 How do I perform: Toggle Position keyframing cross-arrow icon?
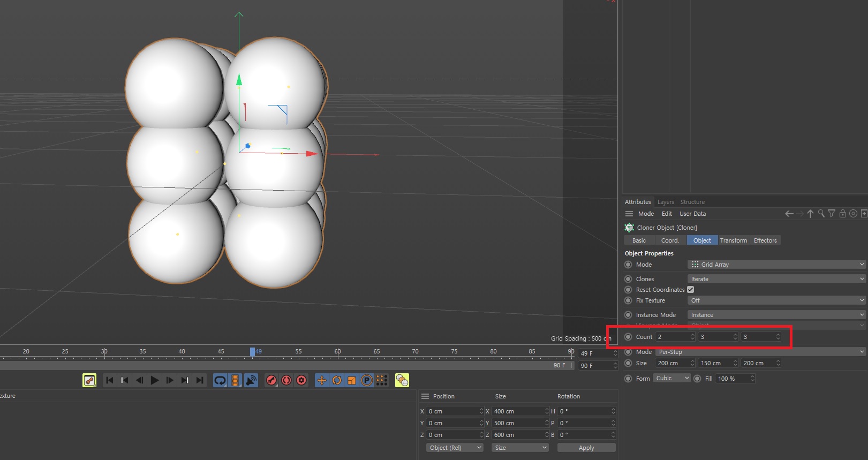(x=322, y=380)
